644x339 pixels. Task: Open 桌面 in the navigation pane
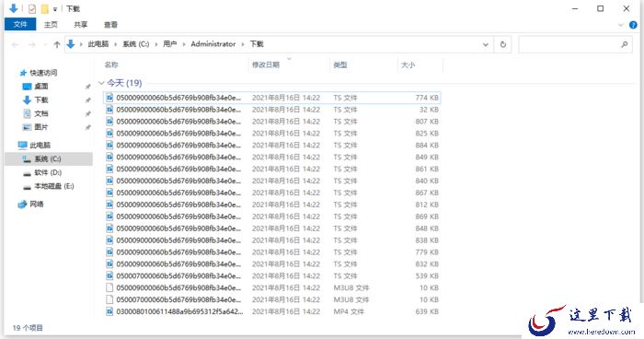coord(41,87)
